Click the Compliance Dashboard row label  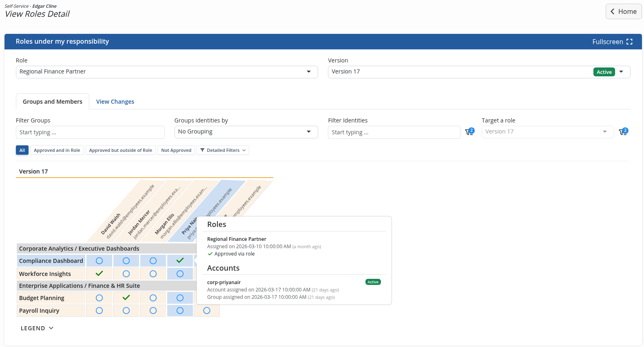point(51,261)
